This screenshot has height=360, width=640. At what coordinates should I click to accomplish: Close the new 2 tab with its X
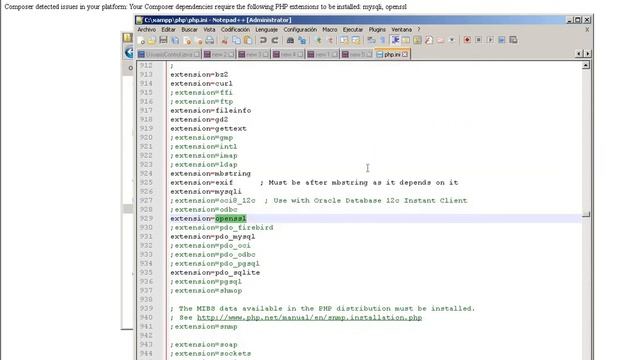pyautogui.click(x=231, y=54)
